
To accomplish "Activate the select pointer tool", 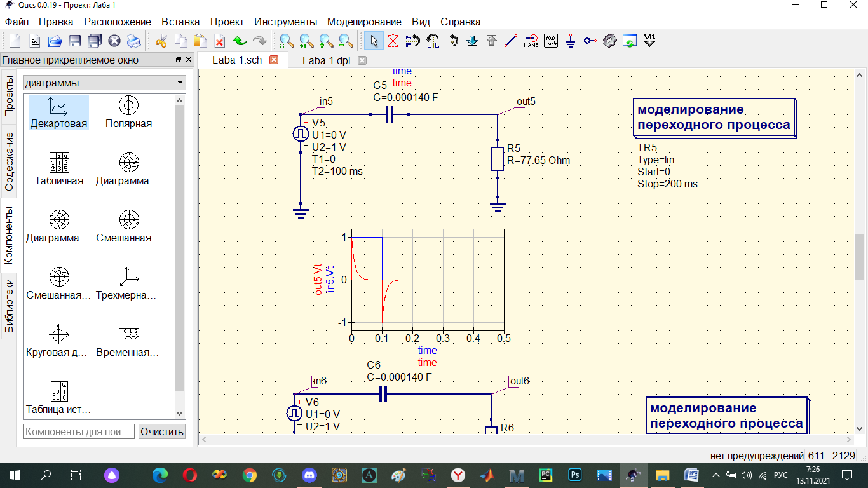I will [x=374, y=41].
